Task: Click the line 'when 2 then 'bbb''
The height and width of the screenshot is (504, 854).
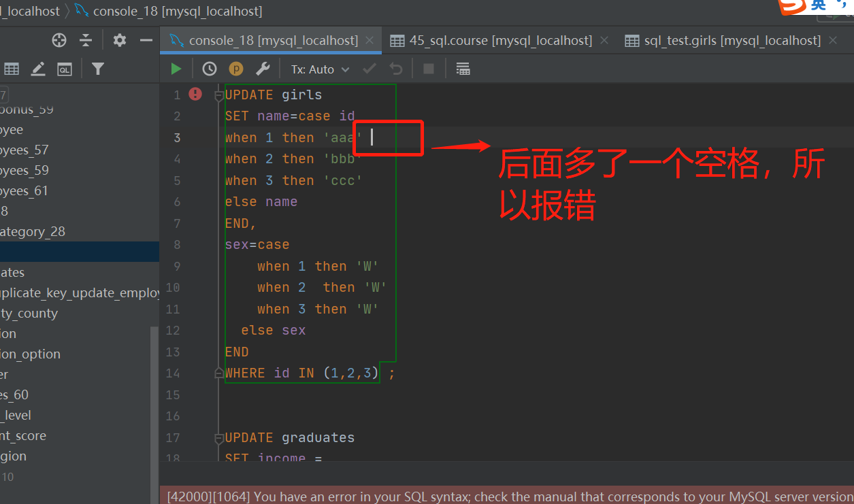Action: (x=294, y=159)
